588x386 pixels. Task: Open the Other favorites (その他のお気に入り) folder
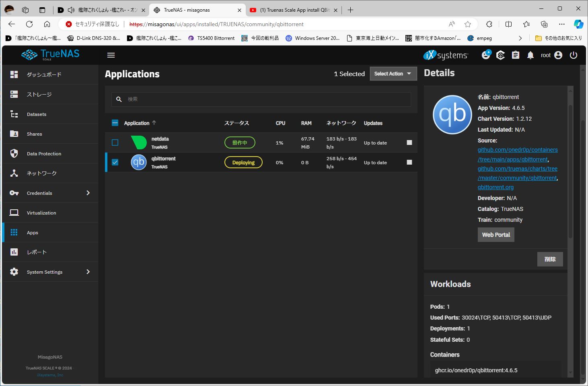(x=559, y=38)
